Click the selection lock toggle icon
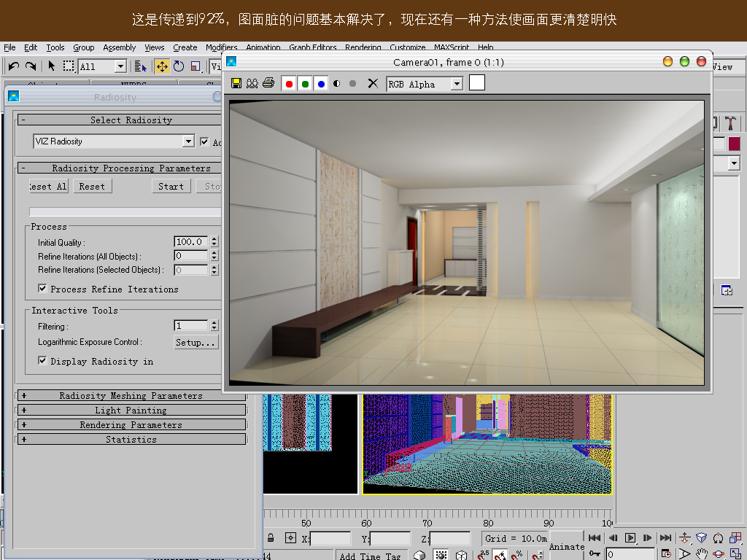The width and height of the screenshot is (747, 560). pyautogui.click(x=271, y=538)
